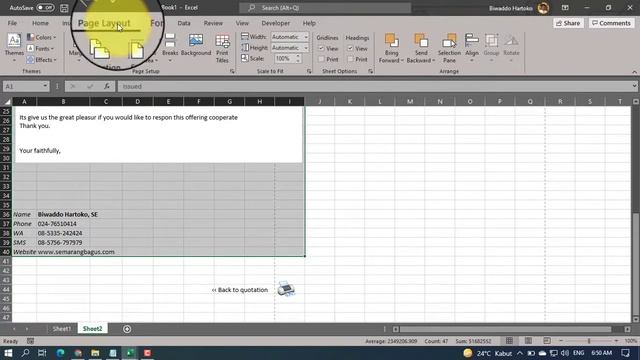
Task: Select the Sheet2 tab
Action: pyautogui.click(x=93, y=329)
